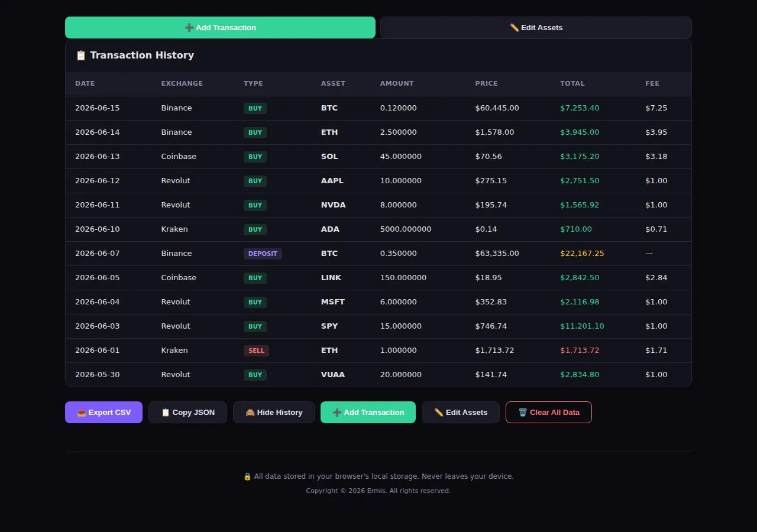The image size is (757, 532).
Task: Click the TOTAL column header
Action: pos(572,83)
